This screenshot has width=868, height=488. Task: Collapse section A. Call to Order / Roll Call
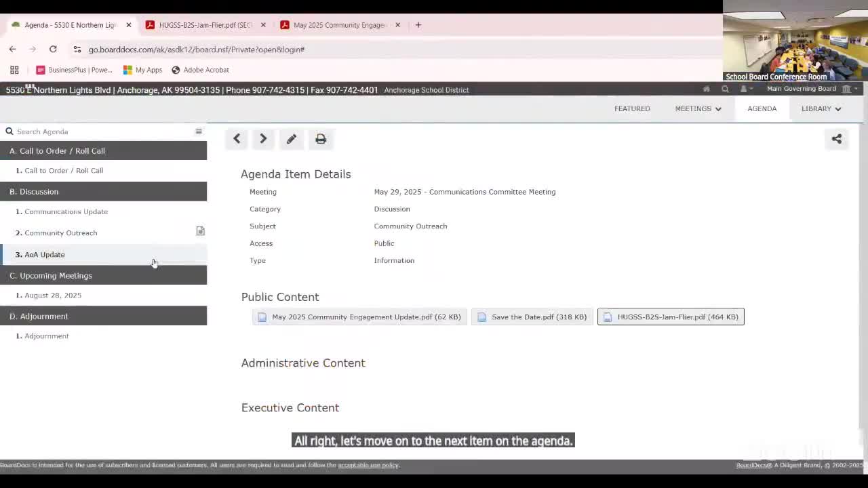coord(103,150)
